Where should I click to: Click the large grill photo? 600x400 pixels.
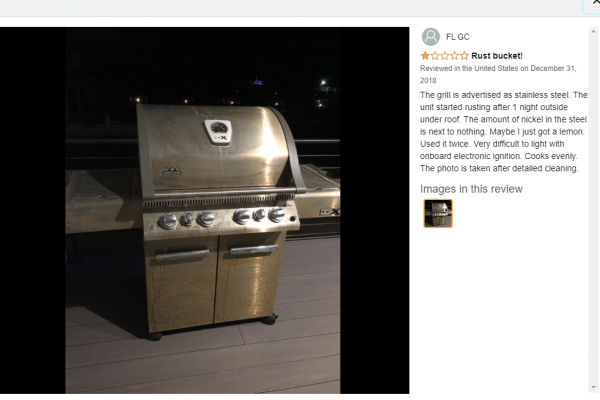202,210
